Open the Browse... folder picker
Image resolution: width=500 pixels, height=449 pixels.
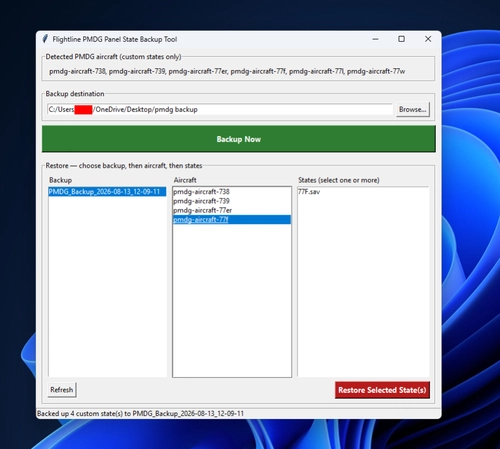point(413,109)
